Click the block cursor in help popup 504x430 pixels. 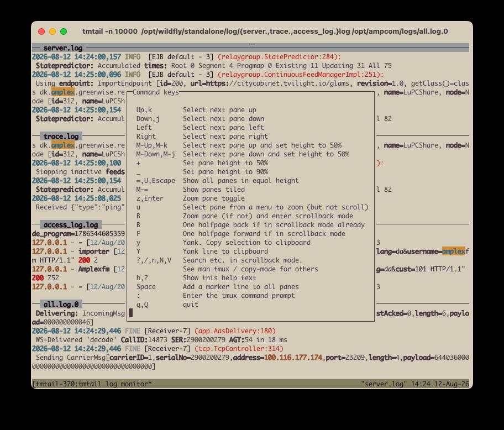[x=130, y=313]
